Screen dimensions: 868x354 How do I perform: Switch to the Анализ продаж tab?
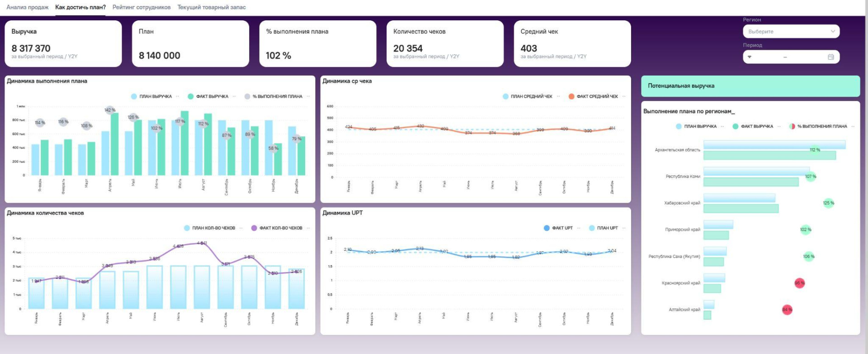click(x=28, y=7)
